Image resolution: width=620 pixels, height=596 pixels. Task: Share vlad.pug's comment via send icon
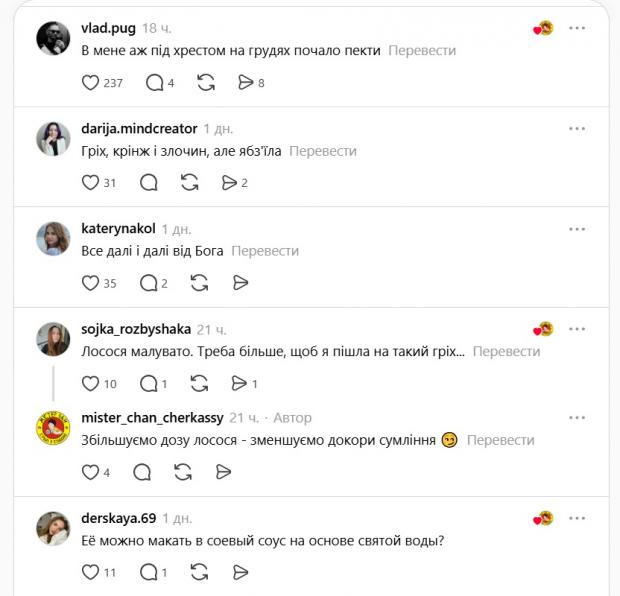tap(246, 83)
